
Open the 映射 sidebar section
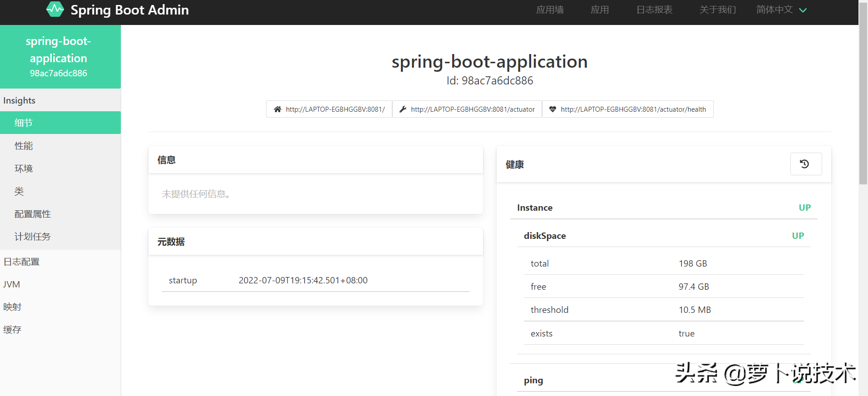coord(60,307)
